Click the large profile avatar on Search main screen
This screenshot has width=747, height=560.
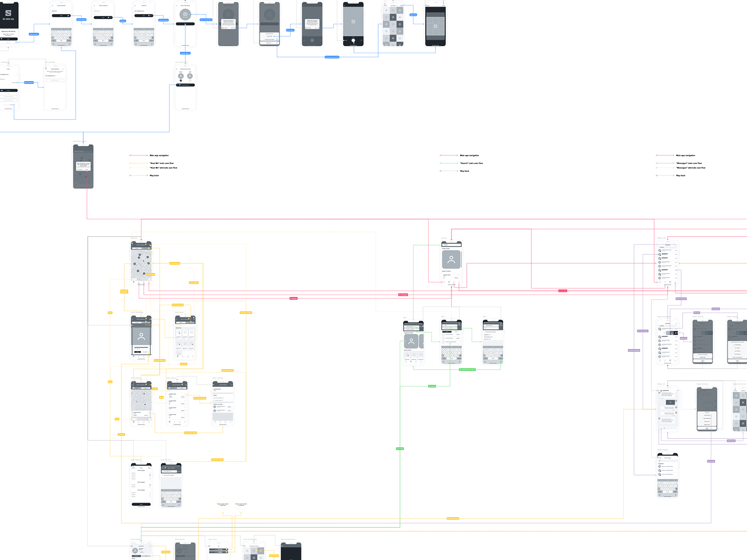click(451, 259)
